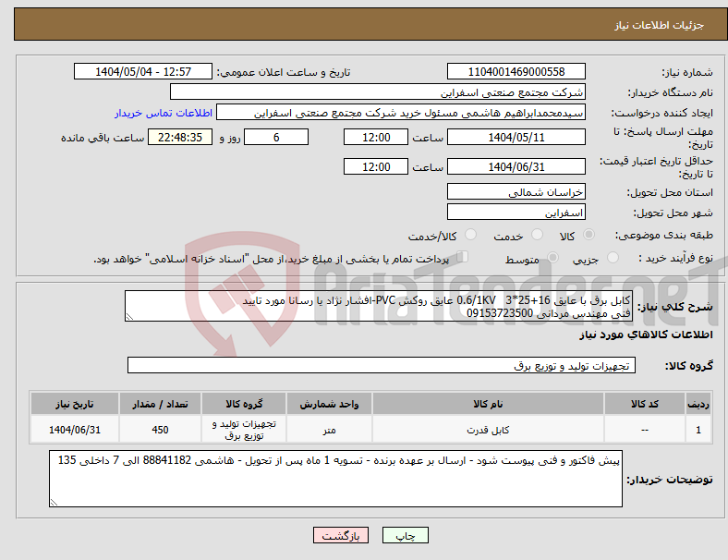Click the کد کالا column header
This screenshot has height=560, width=728.
(x=645, y=404)
